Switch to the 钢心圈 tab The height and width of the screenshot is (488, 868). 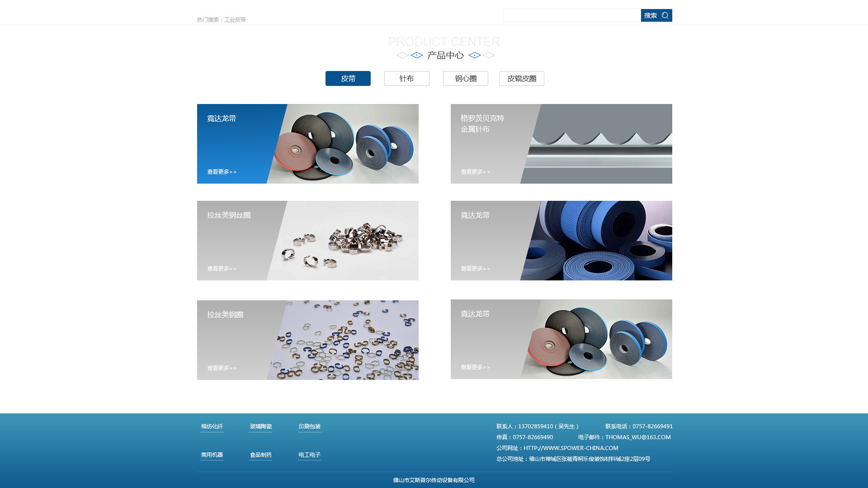pos(465,79)
